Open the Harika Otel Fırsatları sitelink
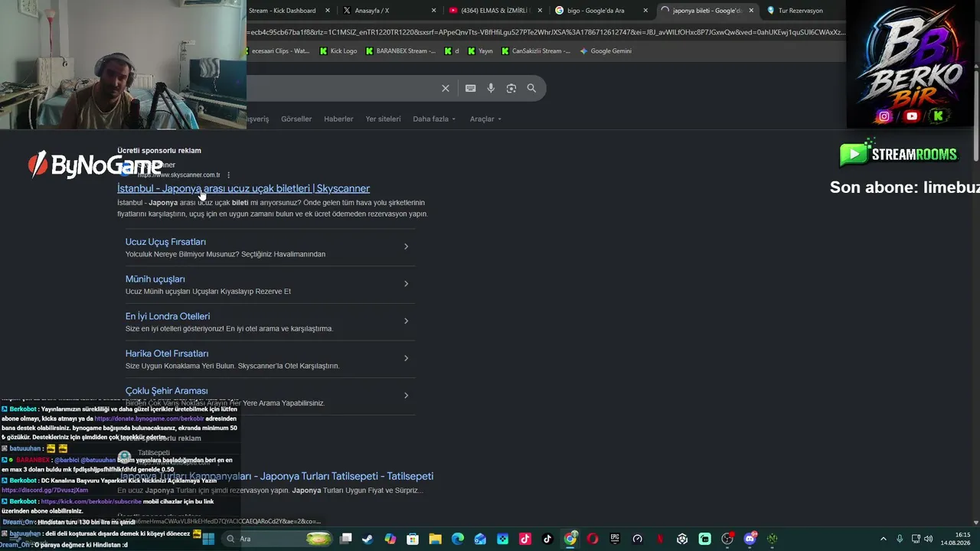The width and height of the screenshot is (980, 551). pyautogui.click(x=167, y=354)
